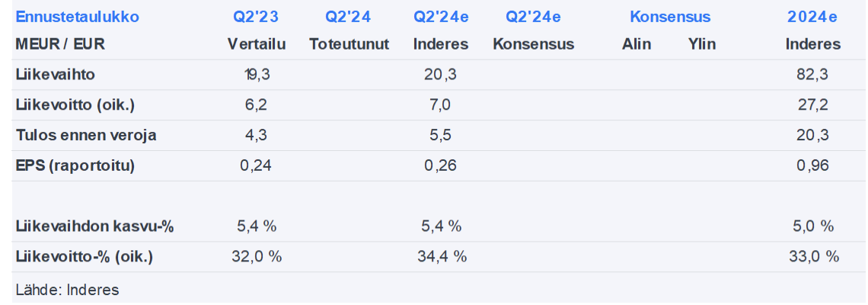Click the Toteutunut column subheader
Viewport: 868px width, 305px height.
pos(349,44)
